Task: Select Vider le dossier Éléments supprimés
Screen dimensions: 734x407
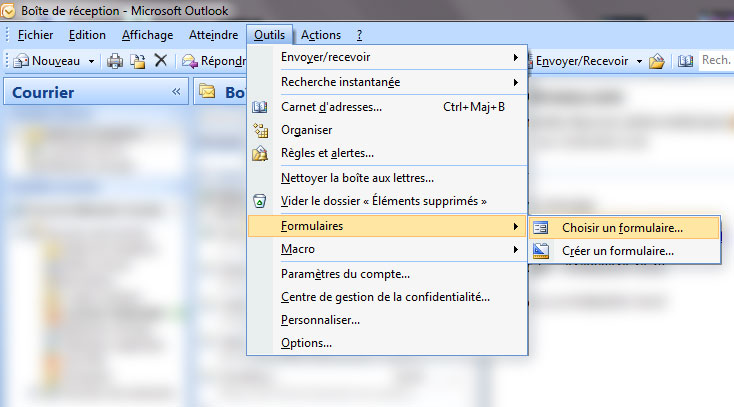Action: (x=387, y=201)
